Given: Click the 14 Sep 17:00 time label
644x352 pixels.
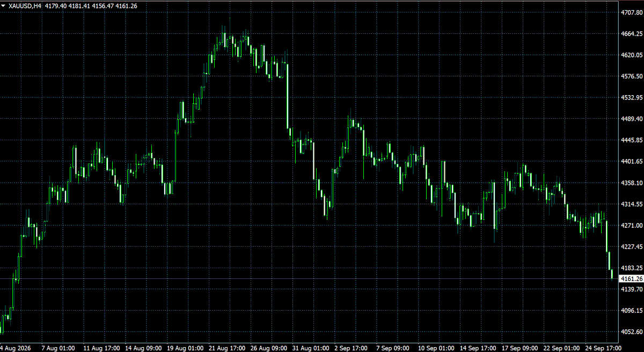Looking at the screenshot, I should pyautogui.click(x=478, y=348).
